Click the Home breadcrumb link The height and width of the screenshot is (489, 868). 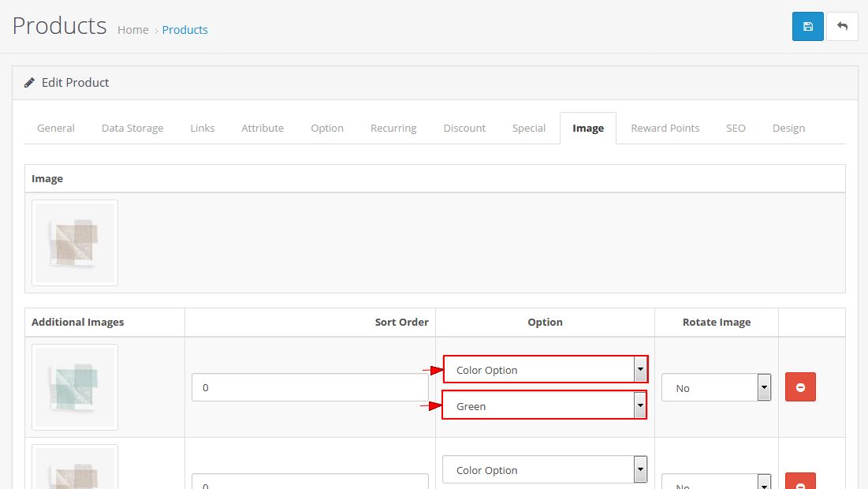pyautogui.click(x=133, y=30)
